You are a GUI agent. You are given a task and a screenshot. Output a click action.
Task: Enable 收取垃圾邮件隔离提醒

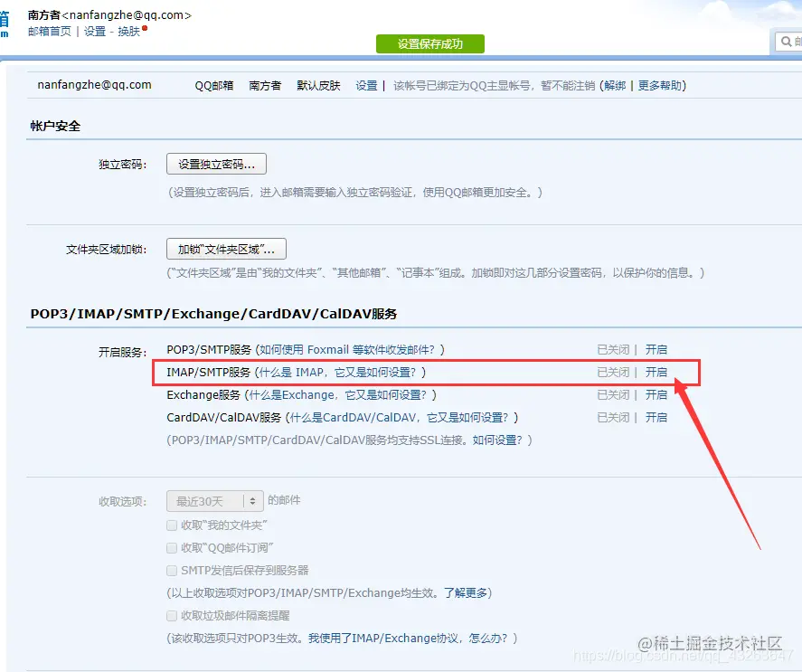pos(172,617)
